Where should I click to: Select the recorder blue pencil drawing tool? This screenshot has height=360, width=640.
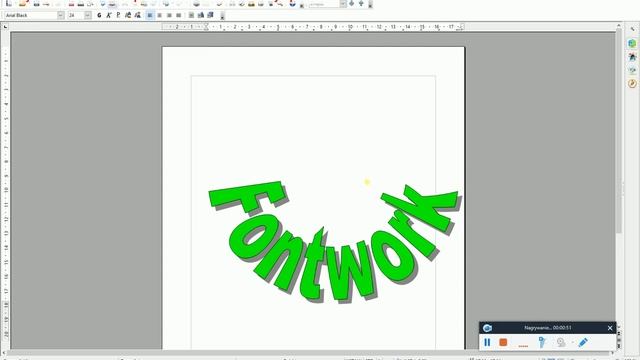click(x=583, y=342)
